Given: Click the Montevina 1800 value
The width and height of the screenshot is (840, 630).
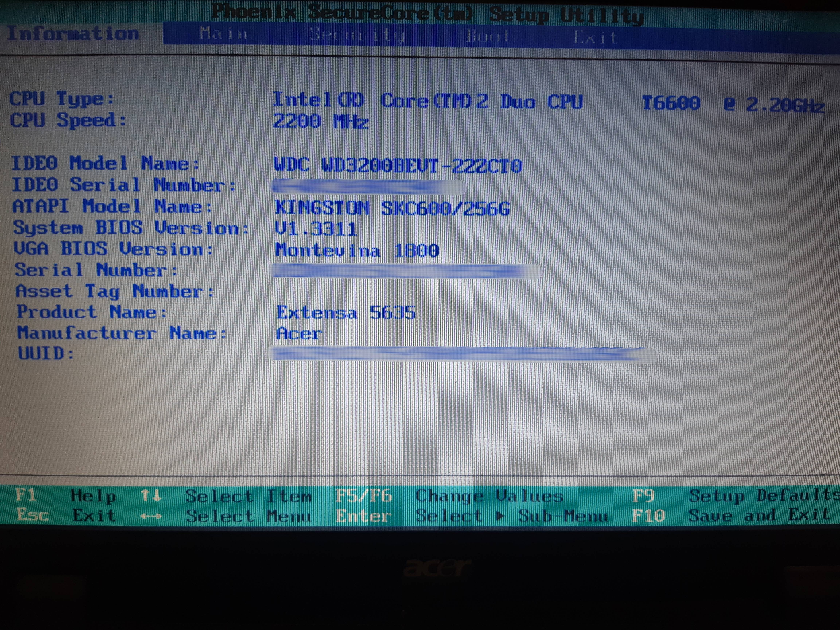Looking at the screenshot, I should coord(357,251).
